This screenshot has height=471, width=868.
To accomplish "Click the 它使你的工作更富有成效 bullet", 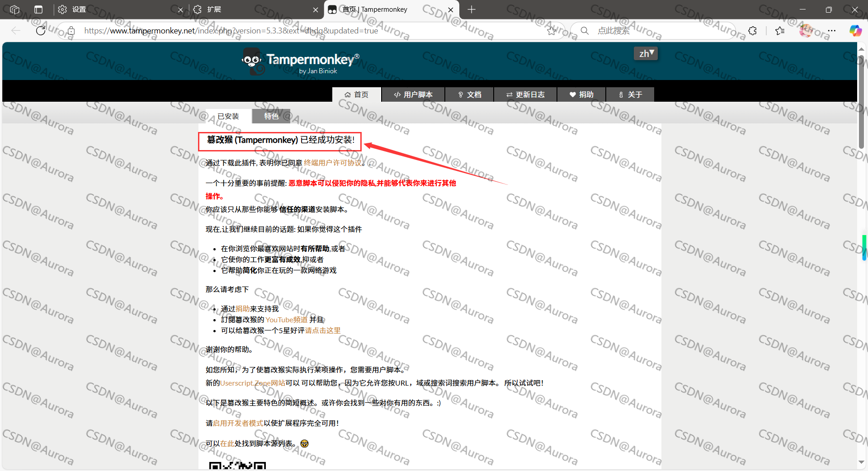I will (272, 259).
